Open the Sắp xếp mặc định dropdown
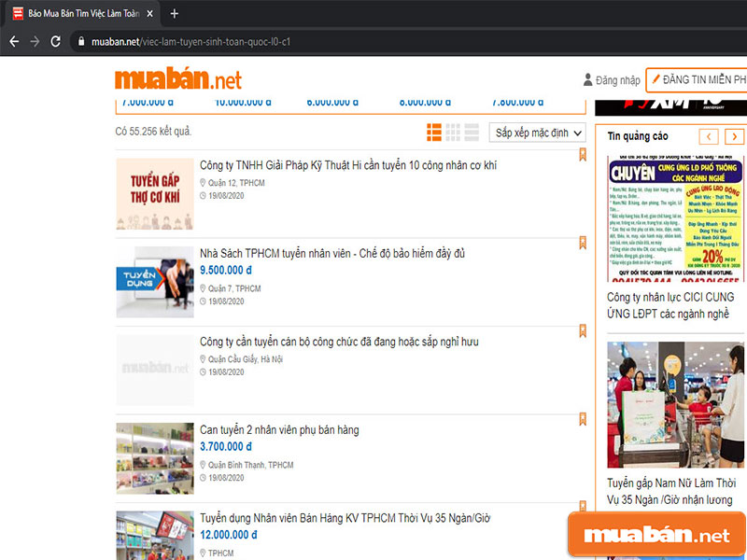 click(538, 133)
